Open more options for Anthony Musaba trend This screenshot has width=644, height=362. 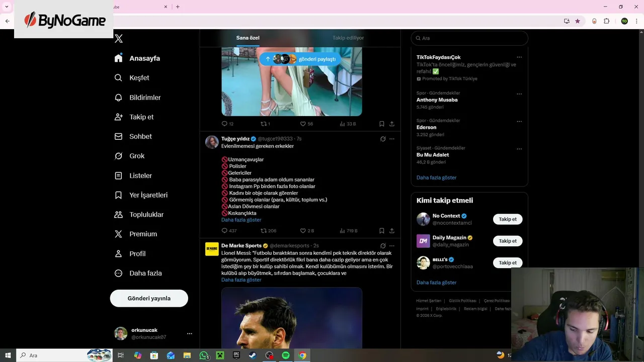tap(519, 94)
